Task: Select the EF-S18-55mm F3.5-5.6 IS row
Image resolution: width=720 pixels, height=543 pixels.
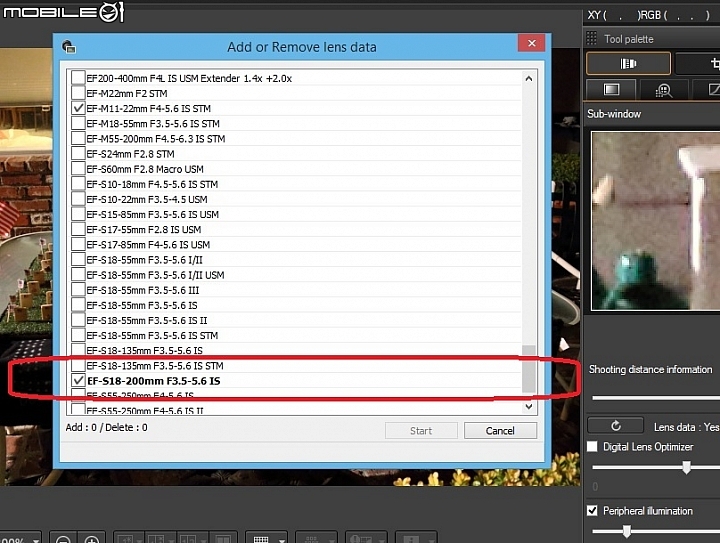Action: (x=296, y=305)
